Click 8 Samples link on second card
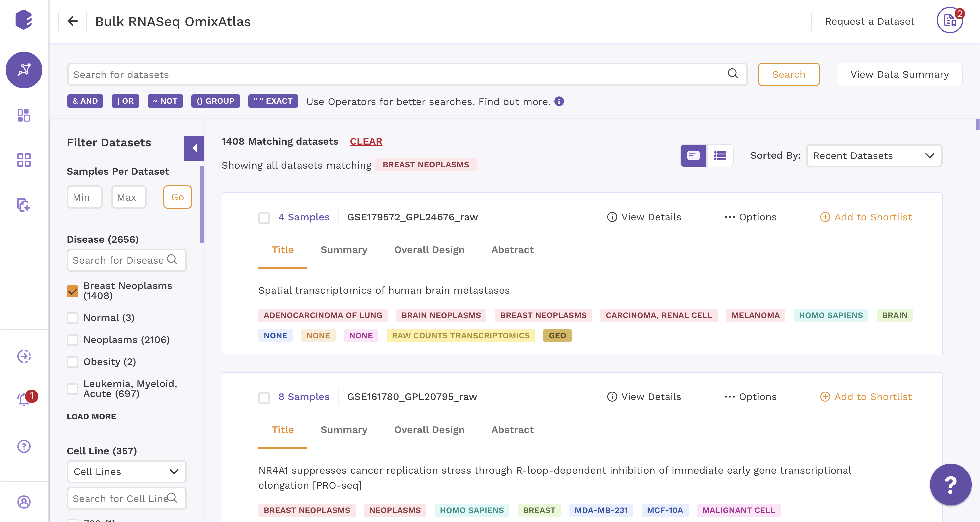Image resolution: width=980 pixels, height=522 pixels. [x=304, y=396]
